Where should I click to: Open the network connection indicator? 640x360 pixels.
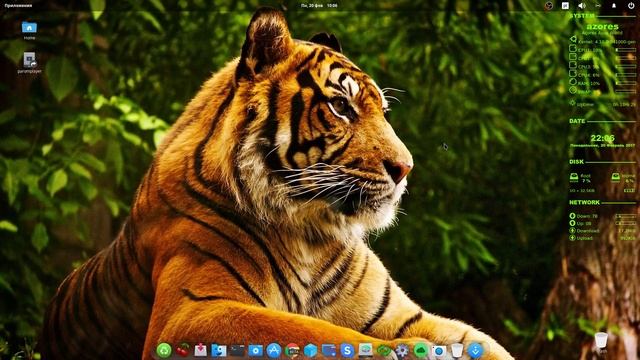pos(598,6)
